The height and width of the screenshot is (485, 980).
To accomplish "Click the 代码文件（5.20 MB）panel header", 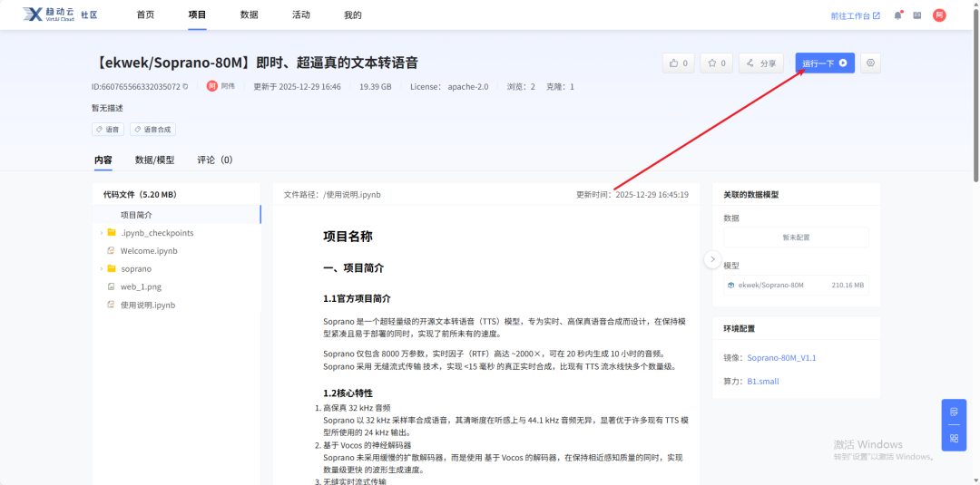I will [x=140, y=195].
